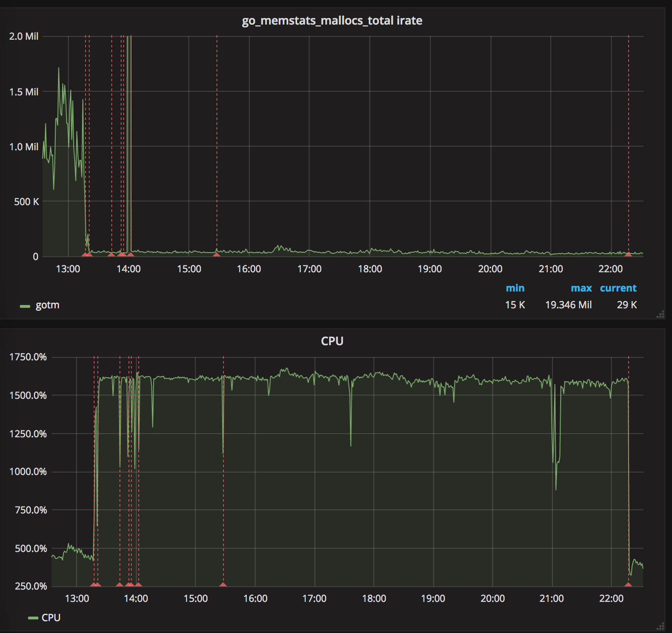Select the annotation marker near 22:15 on CPU chart

coord(629,584)
